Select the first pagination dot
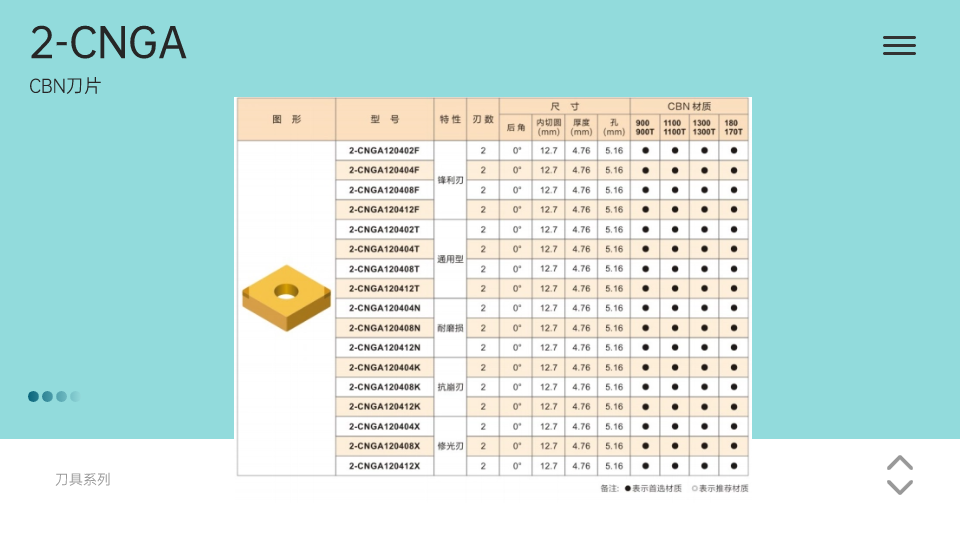This screenshot has height=540, width=960. click(x=34, y=396)
